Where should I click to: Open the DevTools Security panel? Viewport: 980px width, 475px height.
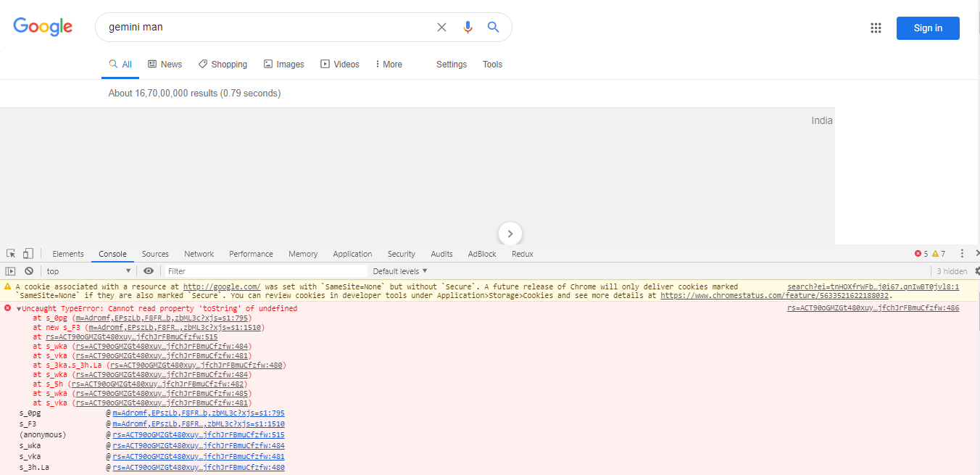tap(401, 254)
